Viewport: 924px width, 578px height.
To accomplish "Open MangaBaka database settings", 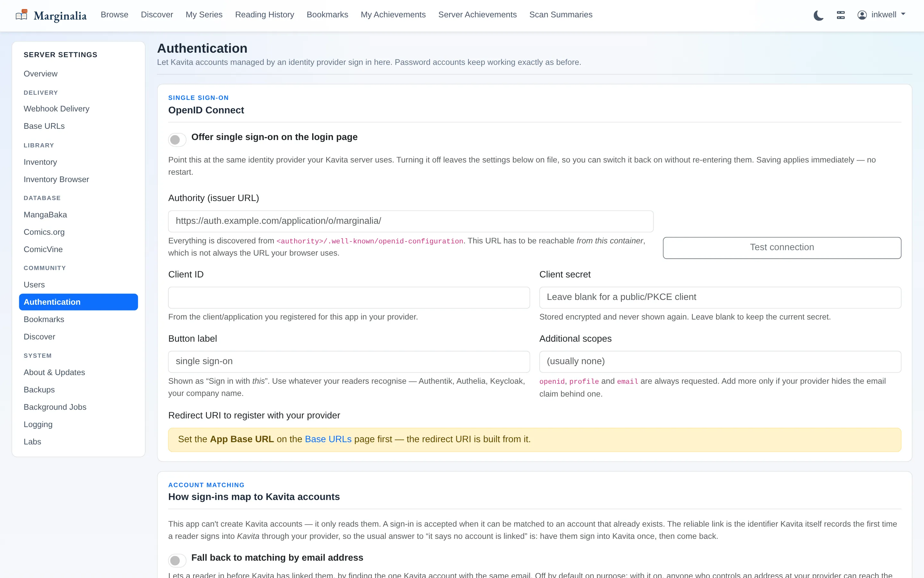I will 78,215.
